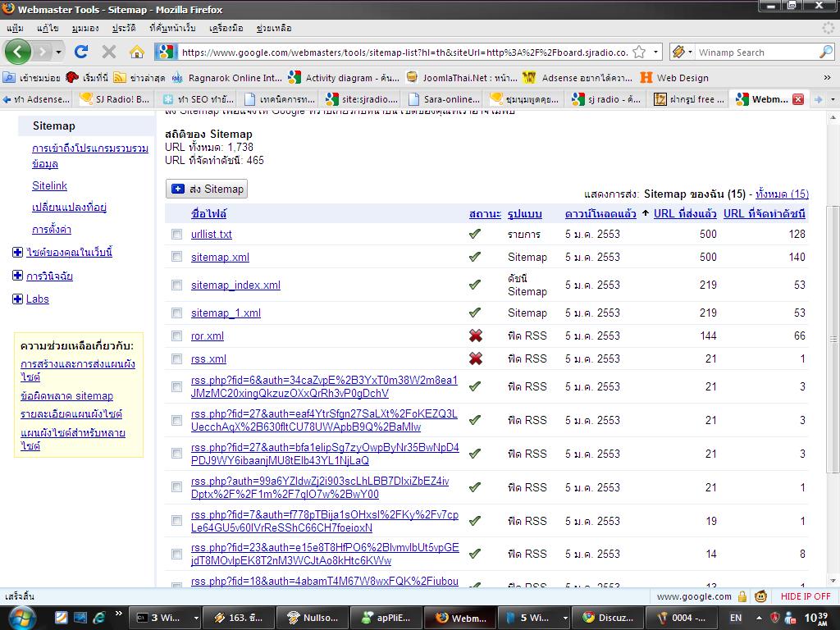Screen dimensions: 840x630
Task: Tick the checkbox for sitemap.xml
Action: 177,257
